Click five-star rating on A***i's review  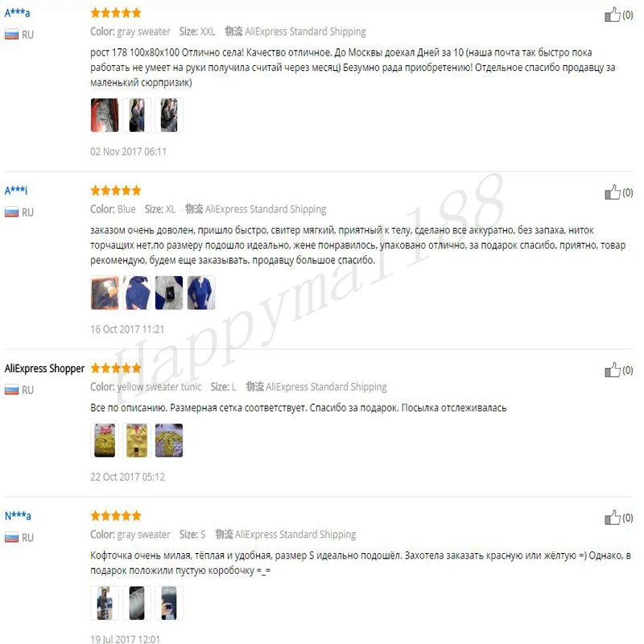coord(116,191)
